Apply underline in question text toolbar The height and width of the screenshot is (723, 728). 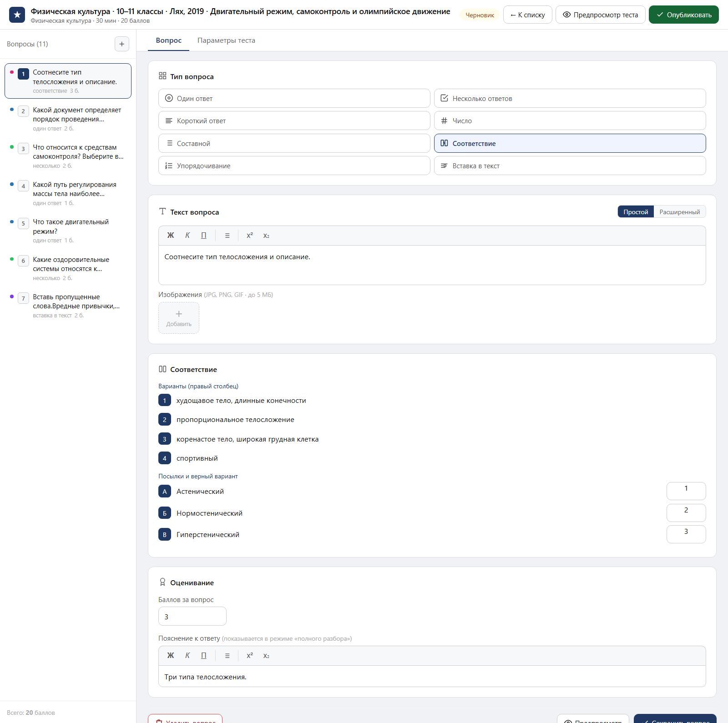(204, 236)
